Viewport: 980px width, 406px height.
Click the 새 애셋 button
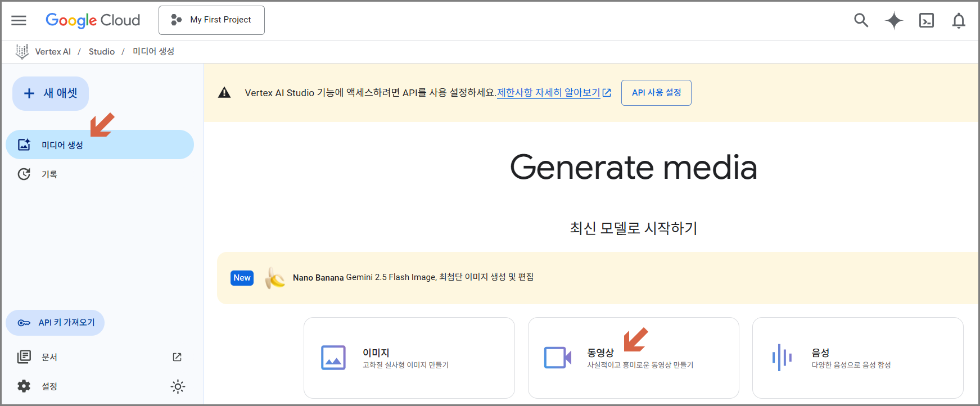tap(51, 93)
